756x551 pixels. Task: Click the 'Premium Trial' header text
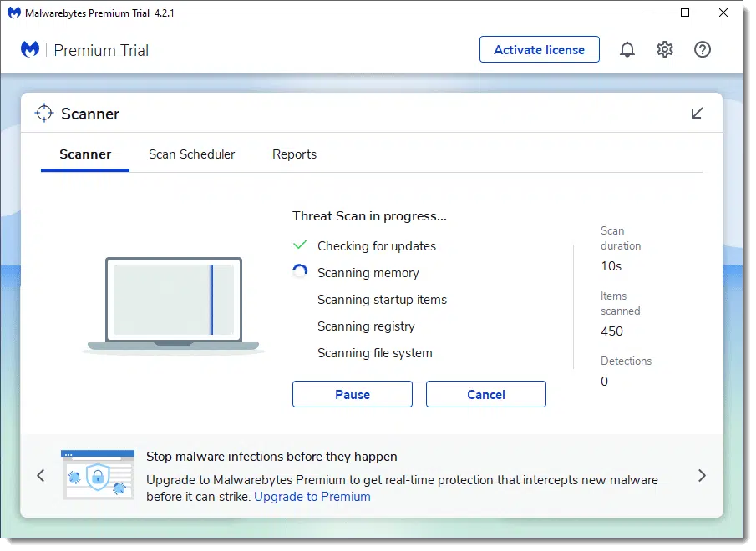pyautogui.click(x=101, y=50)
